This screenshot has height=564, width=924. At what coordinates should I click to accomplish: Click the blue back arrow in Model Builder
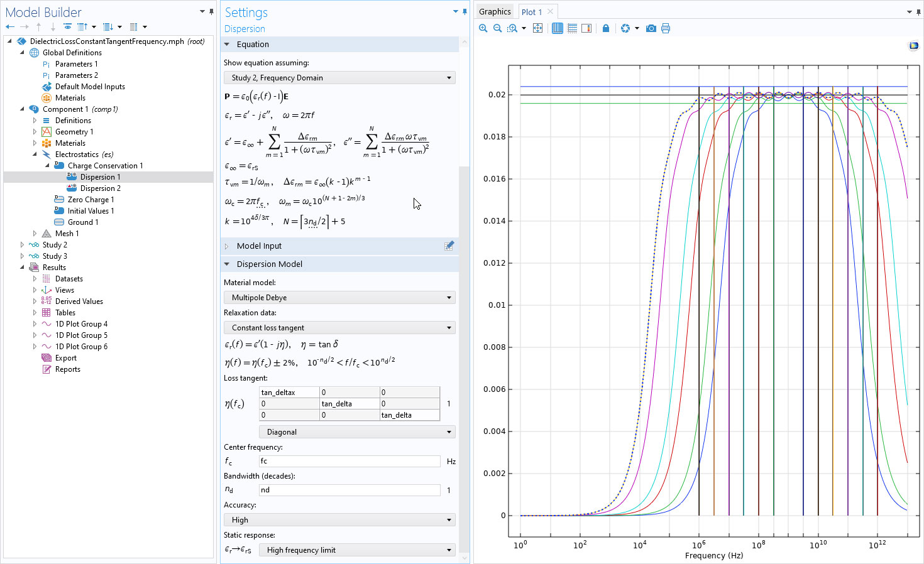tap(9, 27)
